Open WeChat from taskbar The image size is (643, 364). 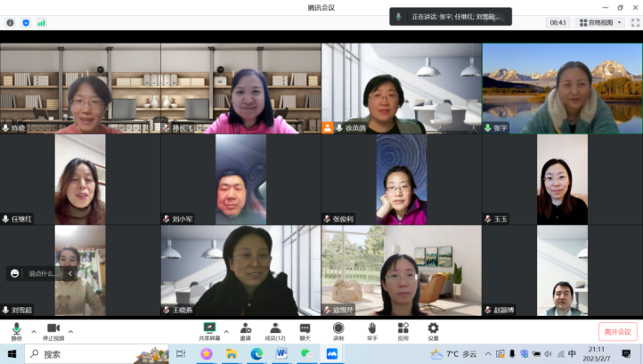(x=306, y=353)
